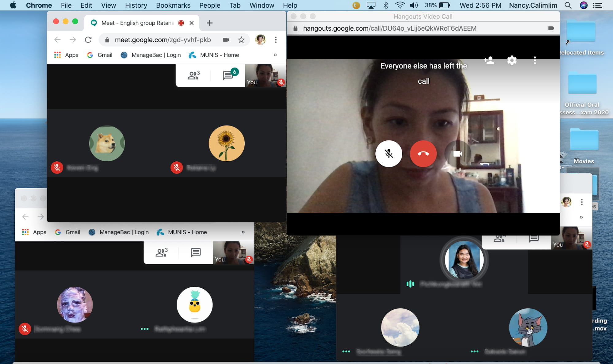Viewport: 613px width, 364px height.
Task: Bookmark the page with the star icon
Action: [241, 40]
